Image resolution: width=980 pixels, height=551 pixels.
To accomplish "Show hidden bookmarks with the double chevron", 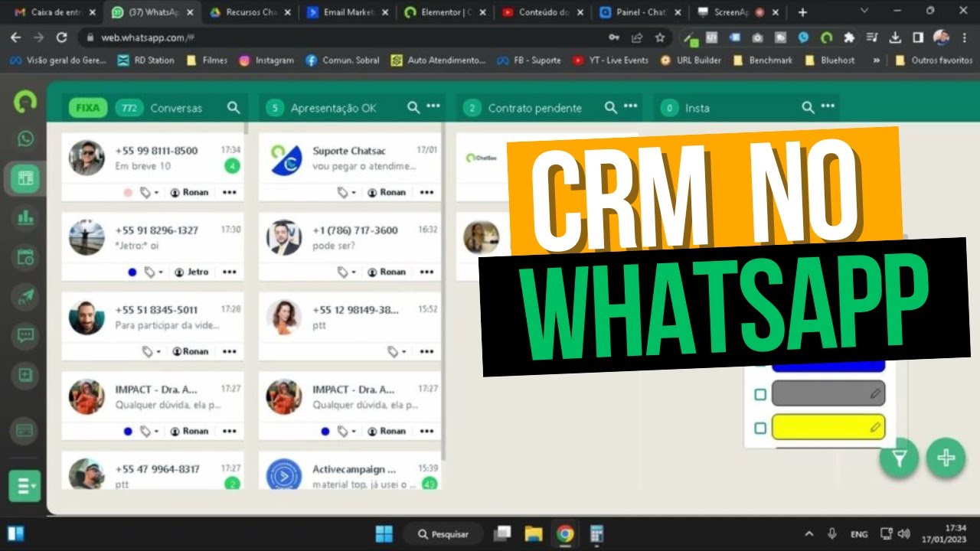I will pos(878,60).
